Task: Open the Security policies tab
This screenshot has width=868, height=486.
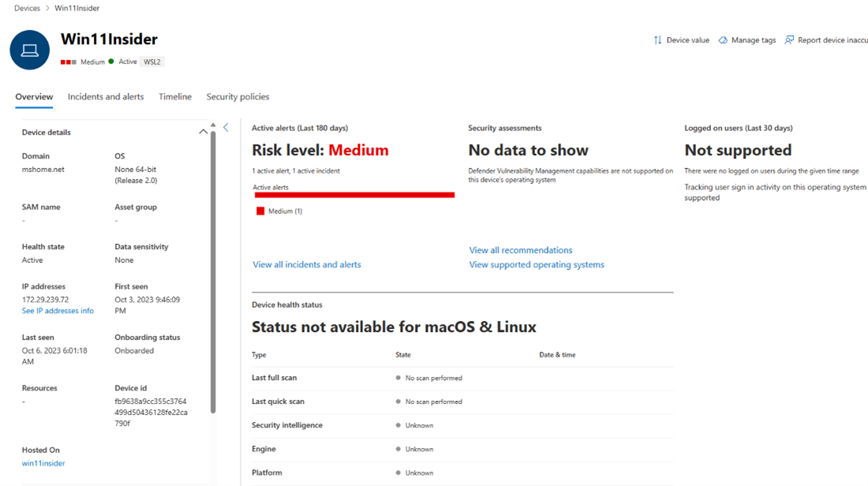Action: click(238, 97)
